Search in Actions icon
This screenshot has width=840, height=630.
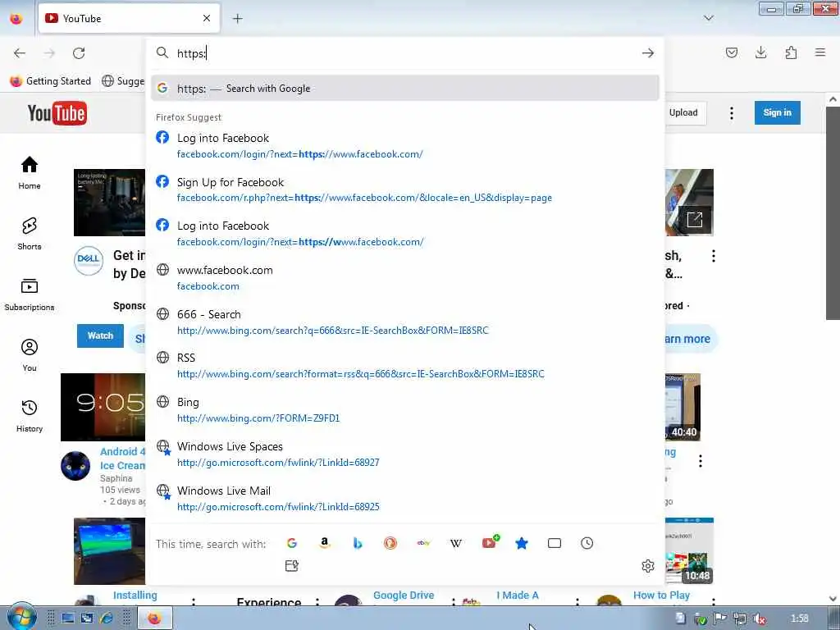(x=292, y=566)
